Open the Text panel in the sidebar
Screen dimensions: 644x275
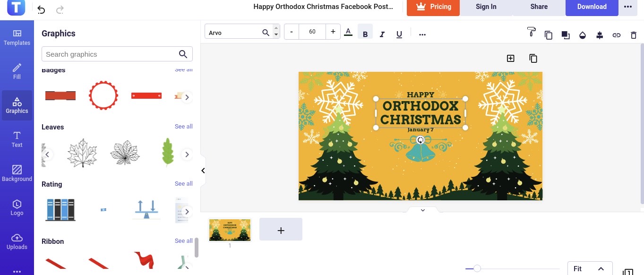click(17, 139)
